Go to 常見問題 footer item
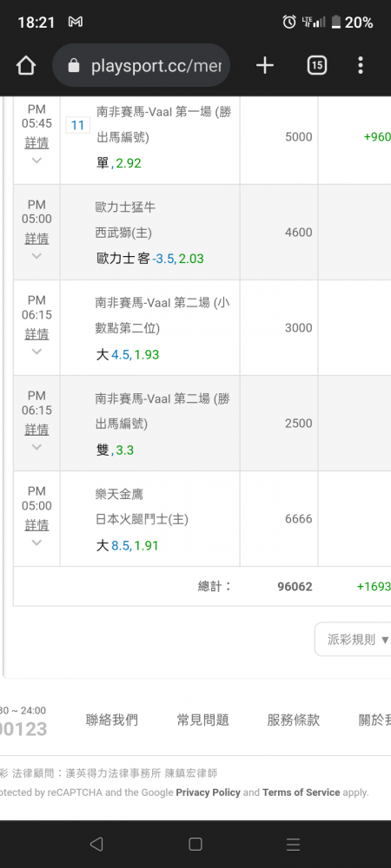This screenshot has width=391, height=868. tap(202, 720)
